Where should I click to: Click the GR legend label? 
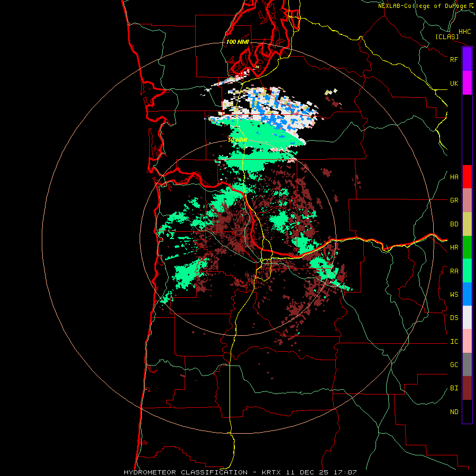point(454,200)
